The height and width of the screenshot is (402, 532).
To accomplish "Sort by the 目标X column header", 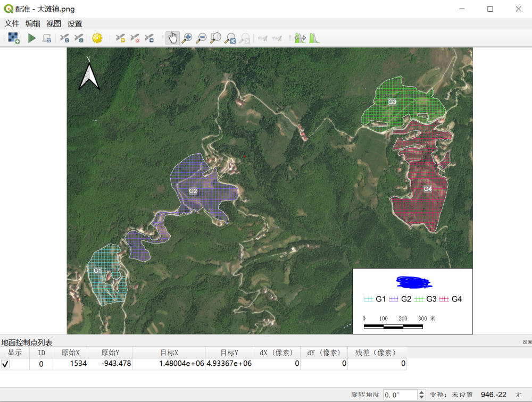I will click(169, 353).
